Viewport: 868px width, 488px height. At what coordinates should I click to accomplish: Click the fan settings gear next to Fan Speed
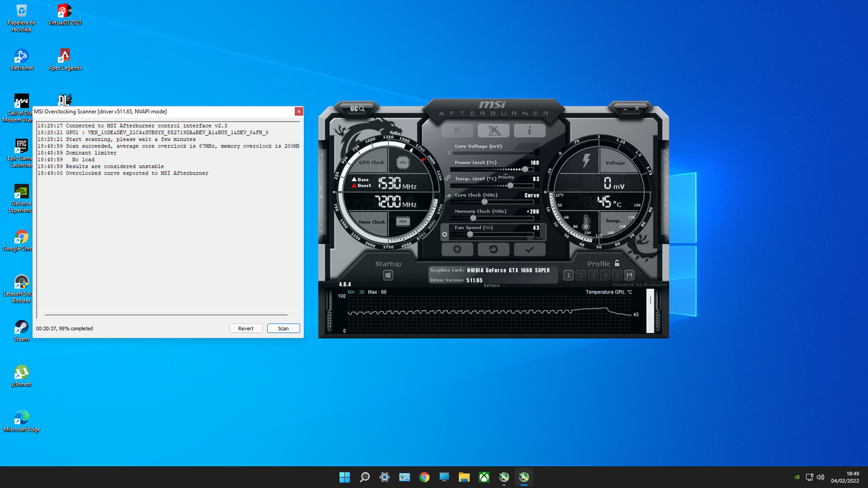point(445,235)
